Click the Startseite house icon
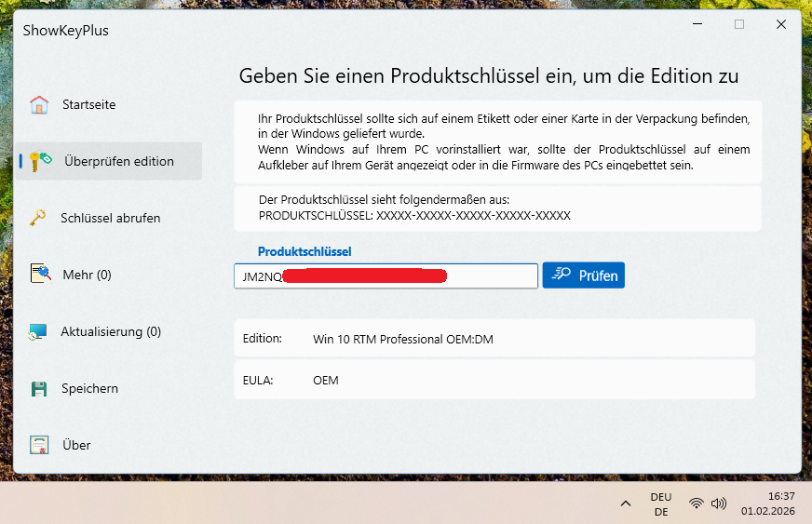This screenshot has height=524, width=812. [x=39, y=104]
